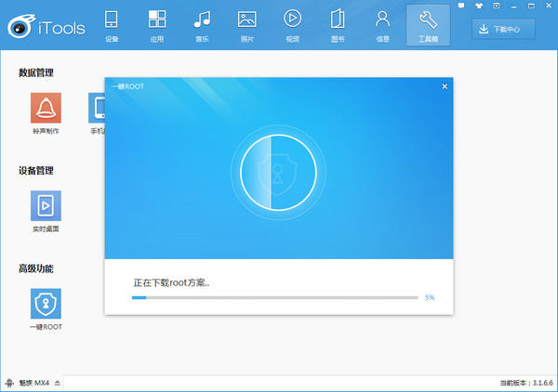Open the 设备 (Device) tab
The height and width of the screenshot is (392, 558).
click(x=112, y=24)
